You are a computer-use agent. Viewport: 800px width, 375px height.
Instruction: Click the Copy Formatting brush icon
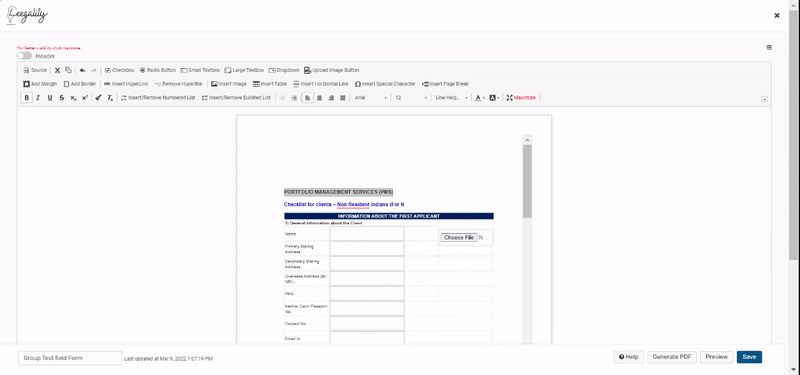pos(98,97)
